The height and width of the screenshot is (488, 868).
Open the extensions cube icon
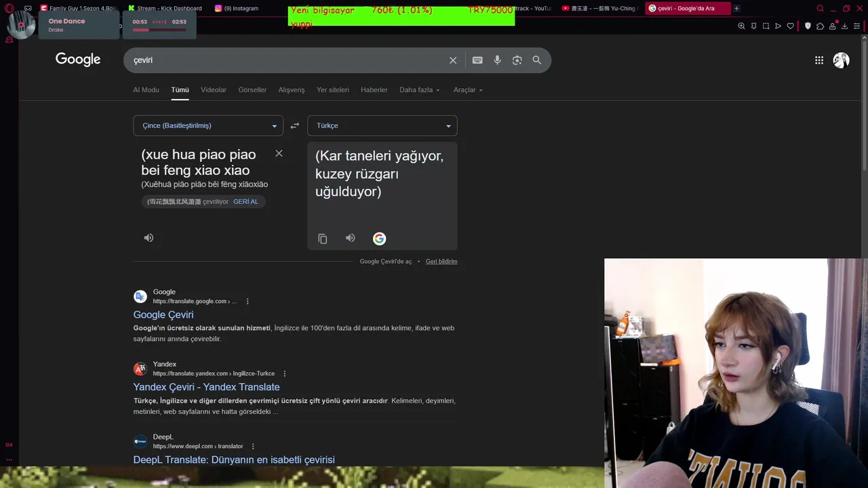[x=820, y=26]
